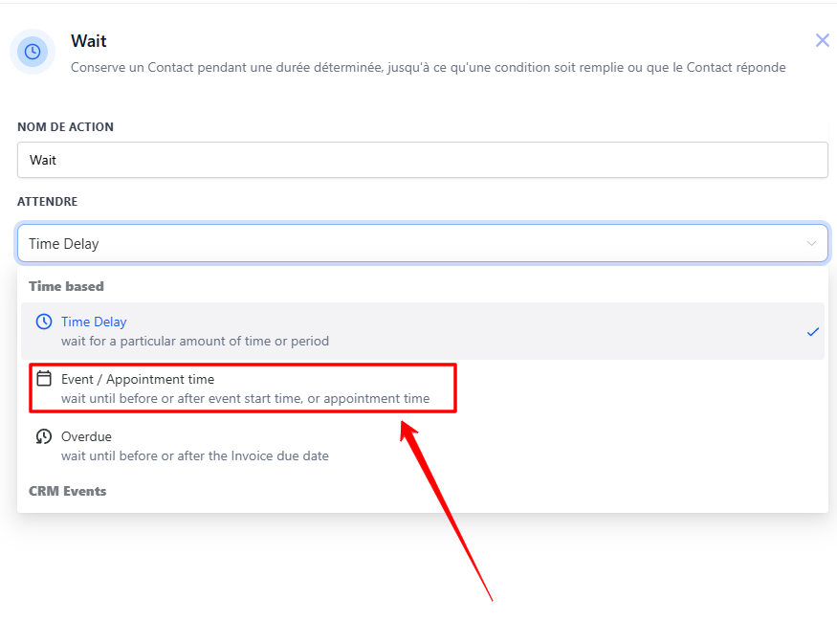The width and height of the screenshot is (837, 644).
Task: Close the Wait action panel
Action: pyautogui.click(x=822, y=40)
